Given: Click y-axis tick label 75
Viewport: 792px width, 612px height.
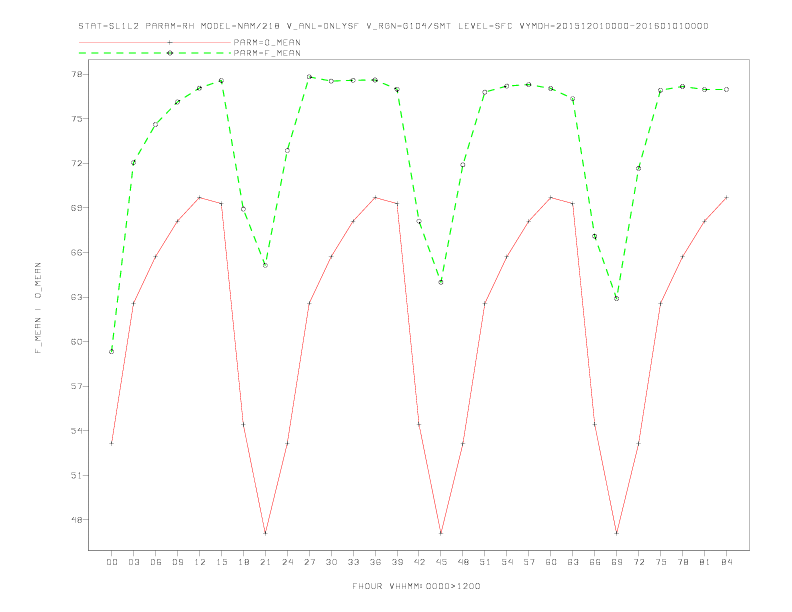Looking at the screenshot, I should (x=76, y=119).
